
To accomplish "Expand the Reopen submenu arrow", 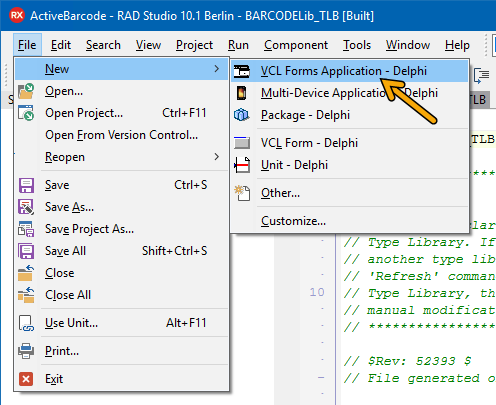I will pos(217,157).
